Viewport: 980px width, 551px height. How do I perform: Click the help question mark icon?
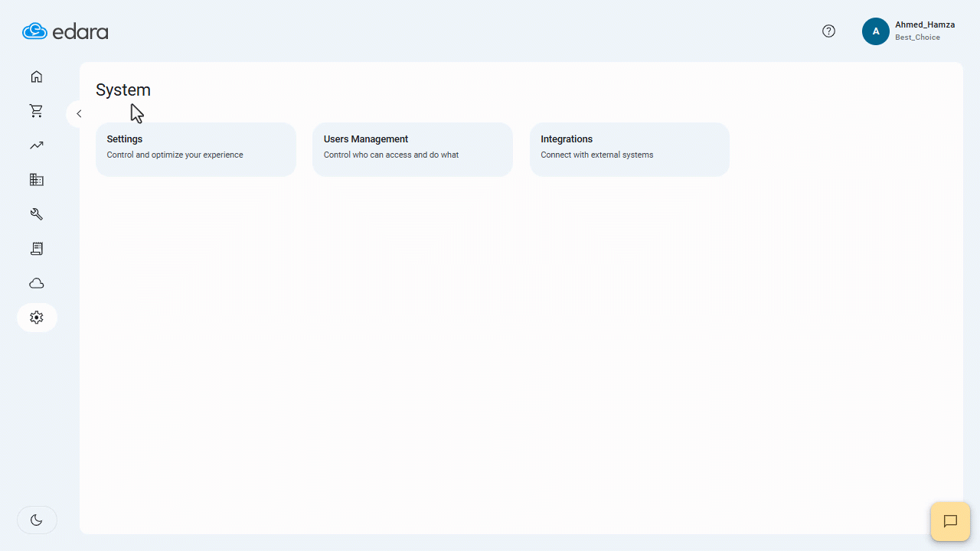[x=828, y=31]
